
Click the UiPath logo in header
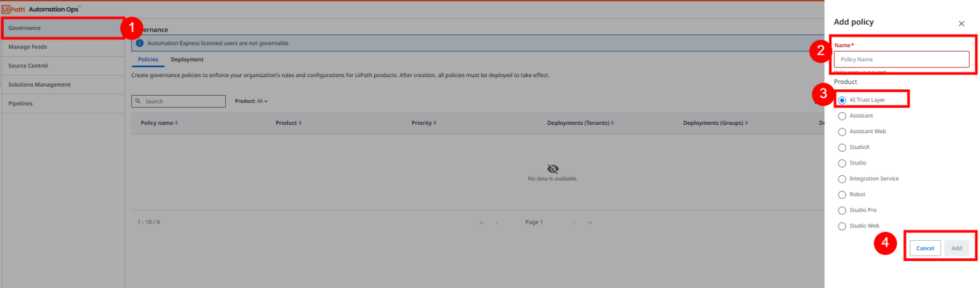click(x=14, y=9)
